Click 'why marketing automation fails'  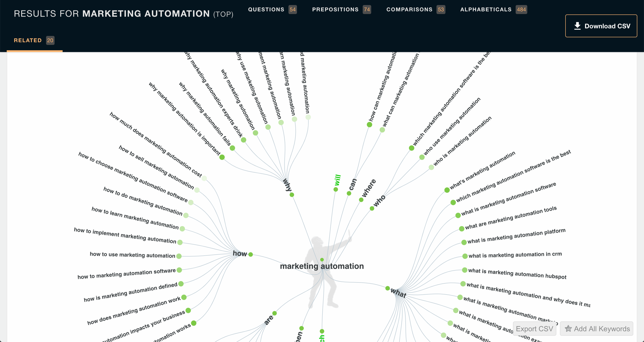coord(205,114)
